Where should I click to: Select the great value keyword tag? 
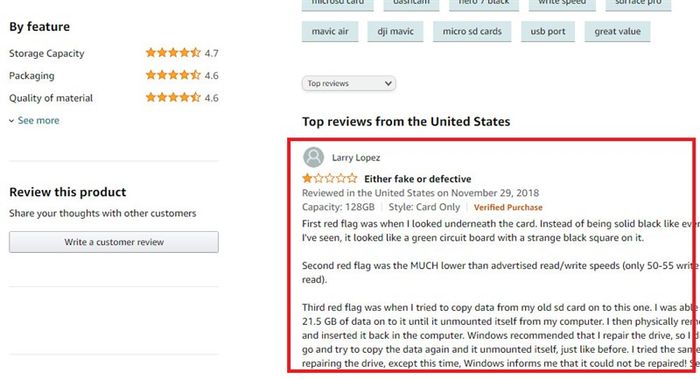(x=617, y=32)
